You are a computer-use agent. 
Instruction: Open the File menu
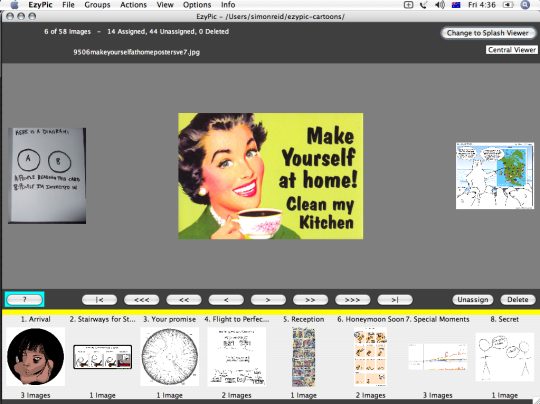point(68,5)
